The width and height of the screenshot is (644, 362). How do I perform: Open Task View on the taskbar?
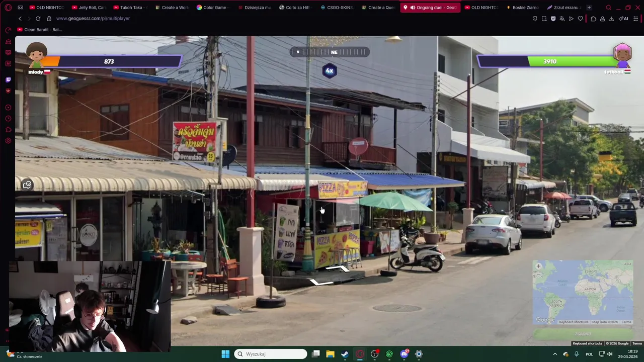(315, 354)
